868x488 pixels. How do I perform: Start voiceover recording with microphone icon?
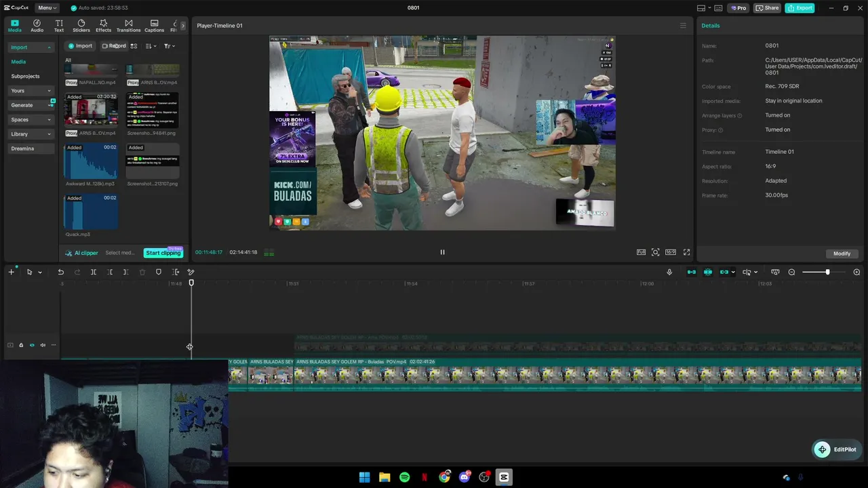coord(669,272)
